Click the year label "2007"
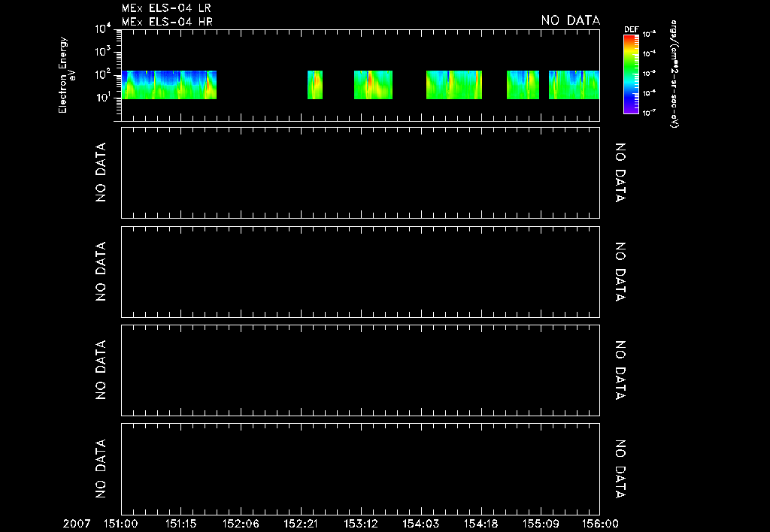Image resolution: width=770 pixels, height=532 pixels. point(77,524)
